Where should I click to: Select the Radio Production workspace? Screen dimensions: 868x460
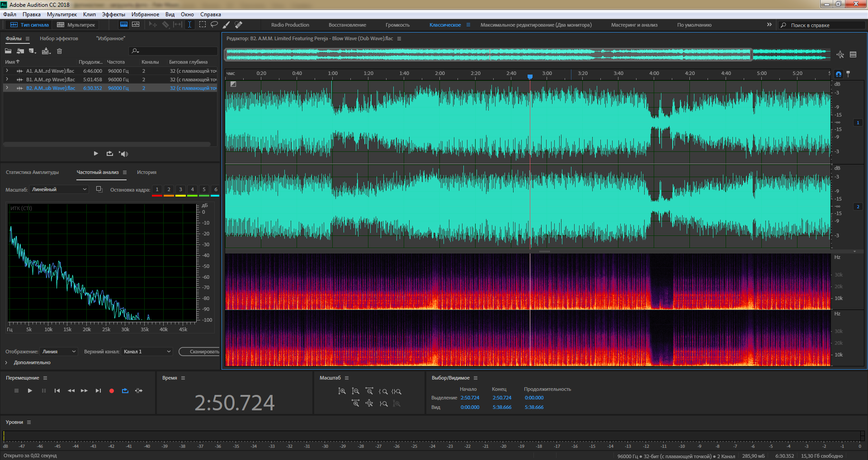[x=290, y=25]
